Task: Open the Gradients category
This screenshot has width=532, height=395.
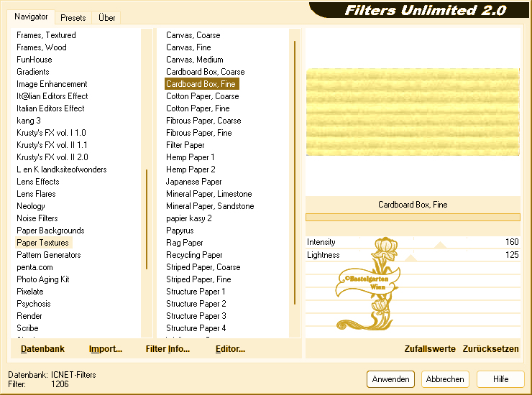Action: [x=33, y=72]
